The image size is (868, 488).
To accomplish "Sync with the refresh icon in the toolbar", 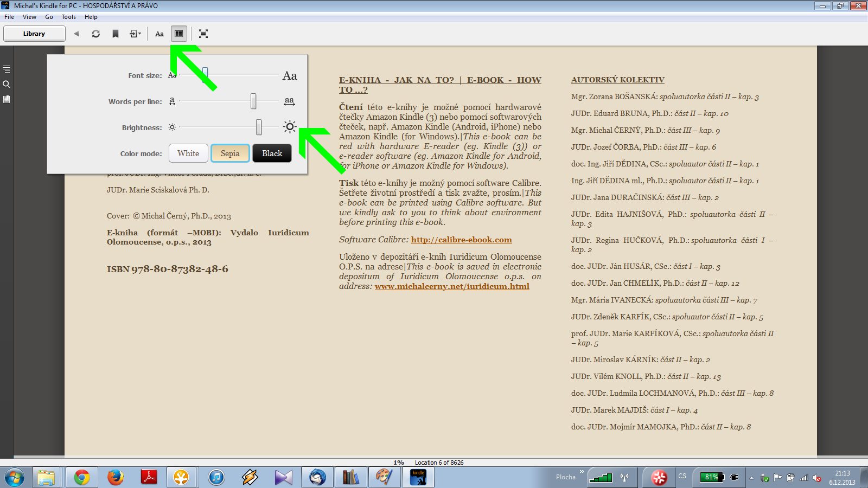I will [96, 34].
